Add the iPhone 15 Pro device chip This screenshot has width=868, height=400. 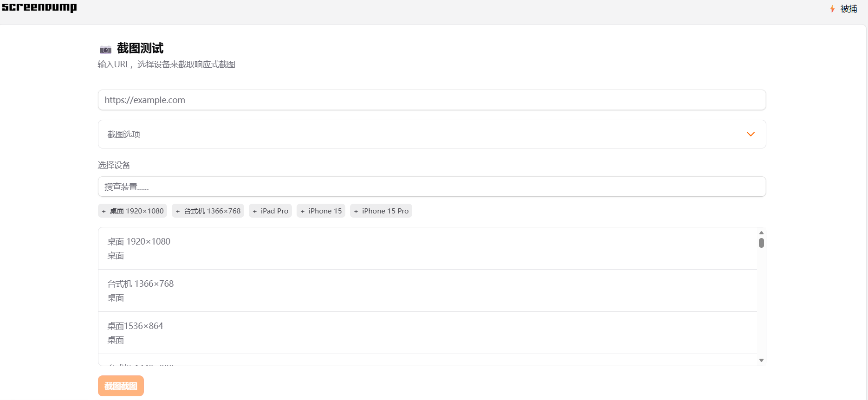[x=381, y=211]
